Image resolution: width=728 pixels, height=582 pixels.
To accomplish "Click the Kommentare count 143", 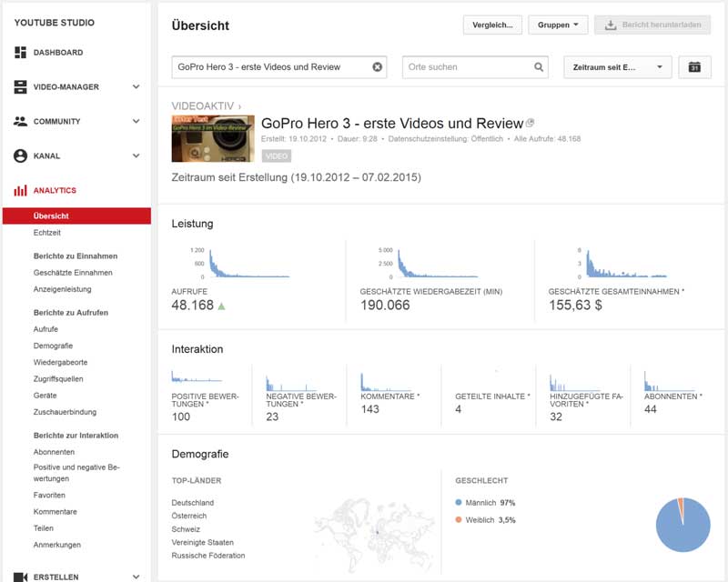I will click(370, 409).
